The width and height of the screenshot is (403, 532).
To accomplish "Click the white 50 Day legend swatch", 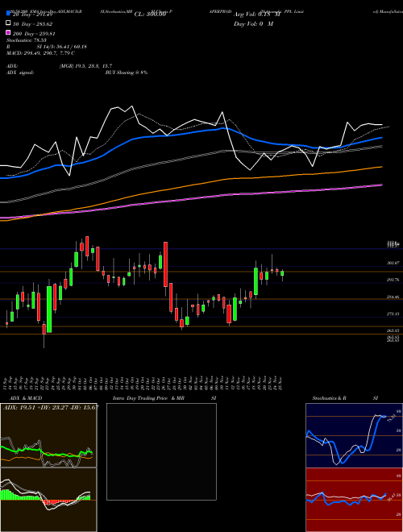I will (x=8, y=23).
